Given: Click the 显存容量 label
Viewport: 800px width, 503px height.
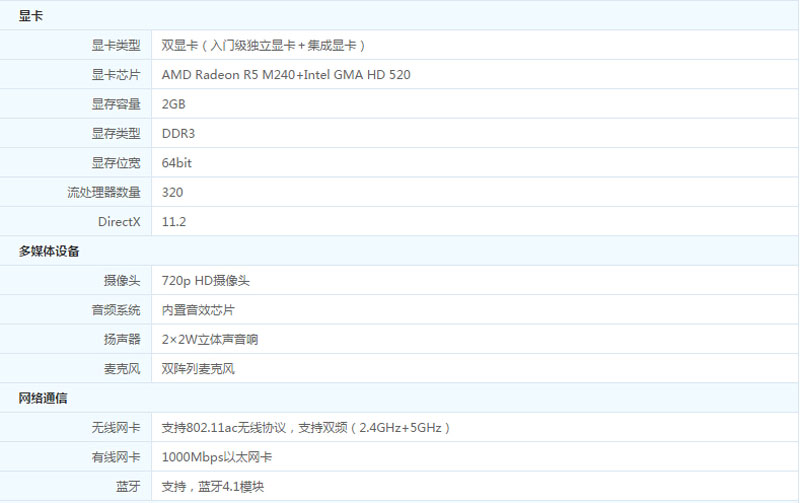Looking at the screenshot, I should pyautogui.click(x=116, y=104).
